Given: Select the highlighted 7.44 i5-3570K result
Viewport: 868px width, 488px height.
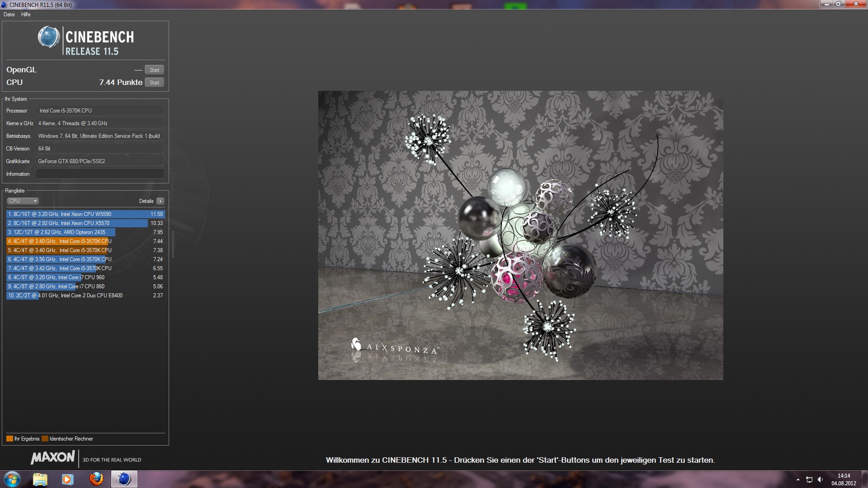Looking at the screenshot, I should [x=85, y=241].
